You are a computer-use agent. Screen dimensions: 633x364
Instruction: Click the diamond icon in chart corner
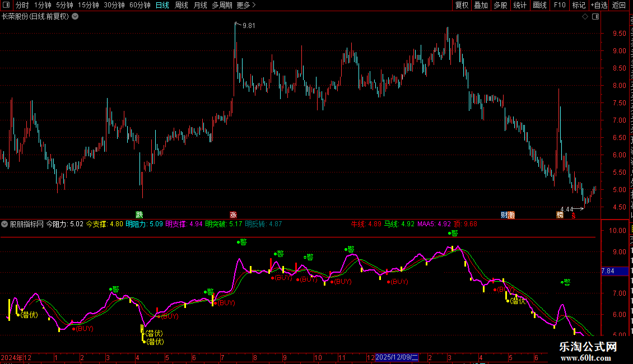(x=585, y=17)
